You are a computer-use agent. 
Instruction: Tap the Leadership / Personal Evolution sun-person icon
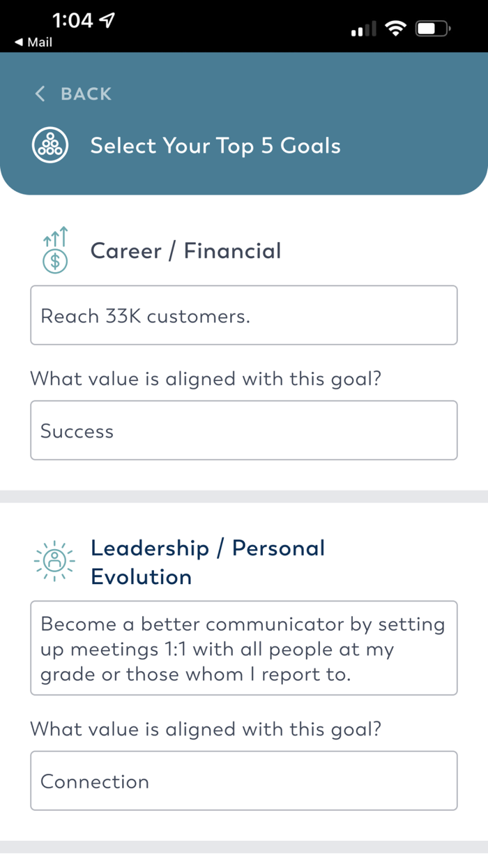54,561
